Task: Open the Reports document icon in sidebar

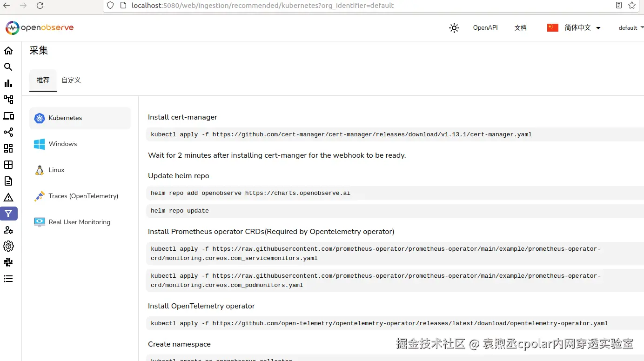Action: [x=8, y=181]
